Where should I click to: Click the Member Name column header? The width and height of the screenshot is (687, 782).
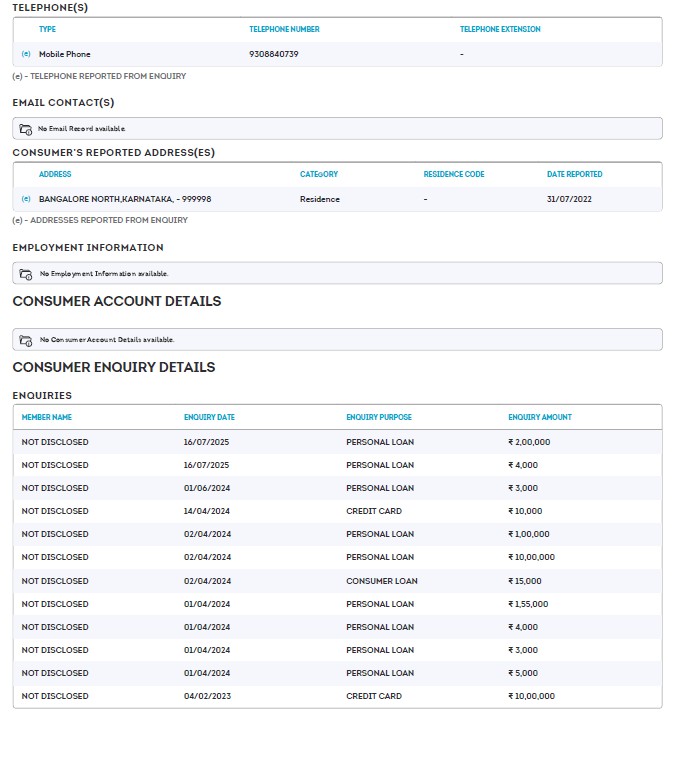pyautogui.click(x=47, y=417)
